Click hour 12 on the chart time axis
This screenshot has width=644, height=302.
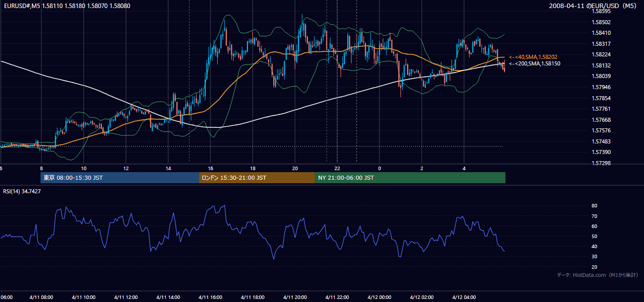[126, 168]
